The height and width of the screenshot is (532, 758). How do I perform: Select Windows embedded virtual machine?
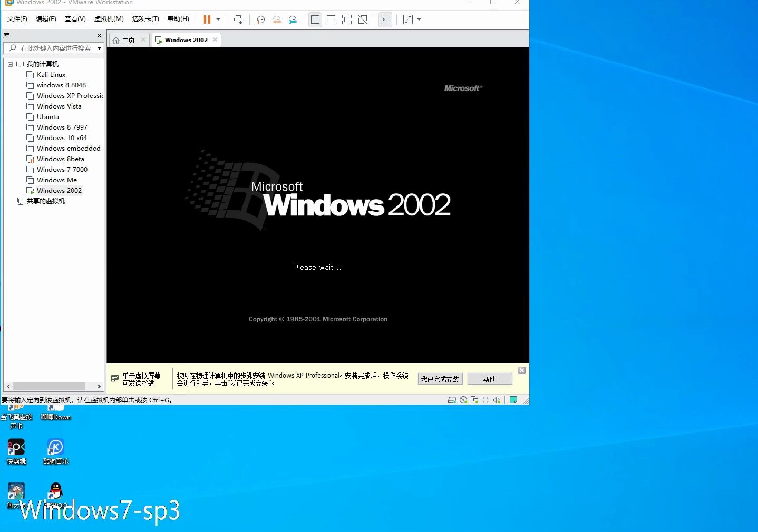click(x=69, y=149)
